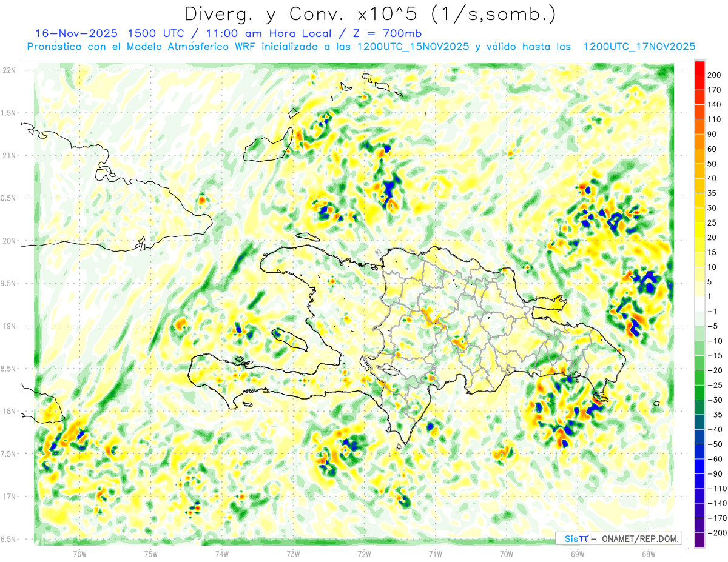728x562 pixels.
Task: Select the '18N' latitude axis label
Action: (x=9, y=411)
